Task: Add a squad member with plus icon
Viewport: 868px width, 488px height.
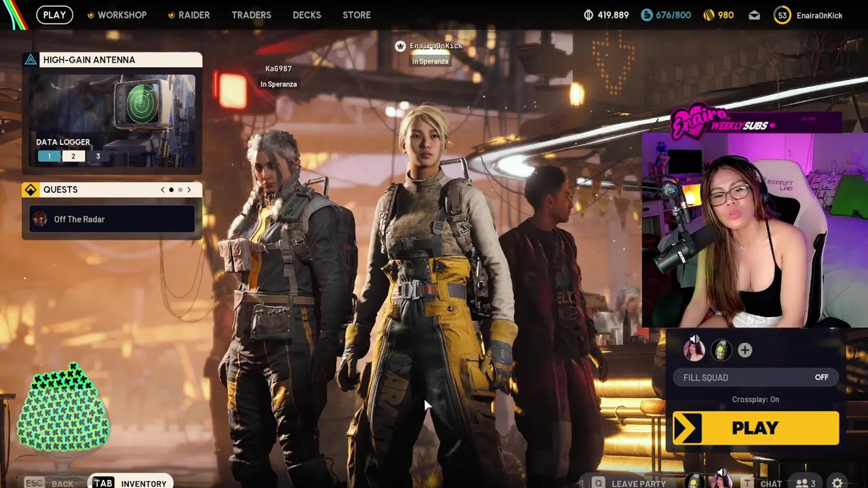Action: click(x=745, y=350)
